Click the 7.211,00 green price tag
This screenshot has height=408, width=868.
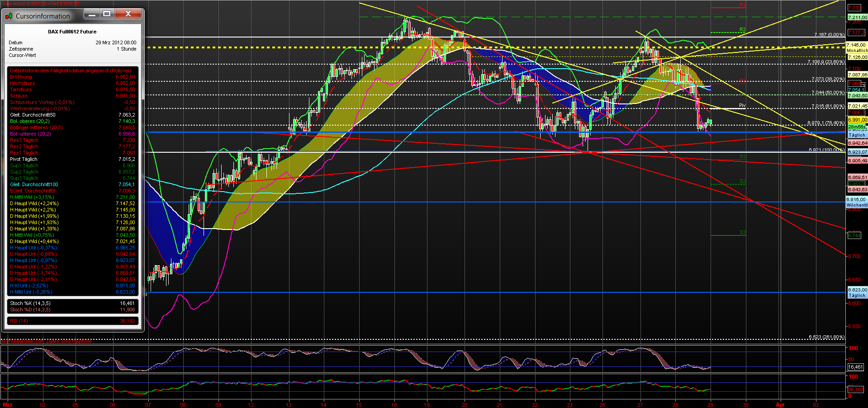858,17
